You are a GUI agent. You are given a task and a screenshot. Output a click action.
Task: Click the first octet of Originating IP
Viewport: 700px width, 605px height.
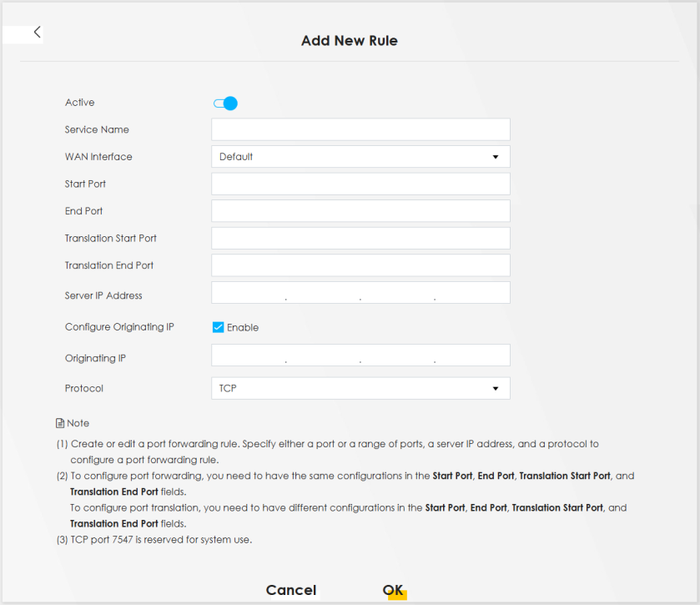(249, 355)
